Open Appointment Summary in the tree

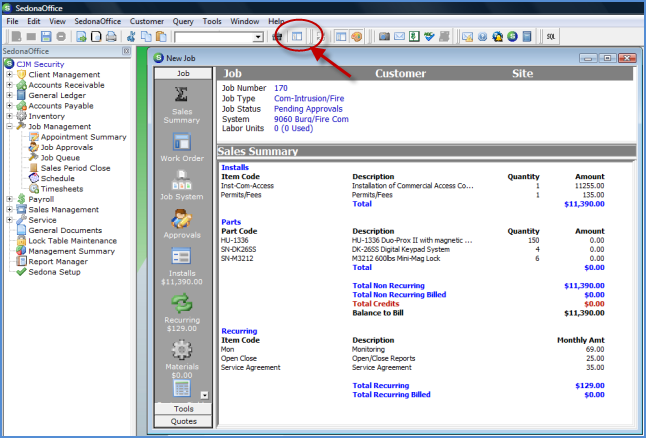(x=83, y=137)
